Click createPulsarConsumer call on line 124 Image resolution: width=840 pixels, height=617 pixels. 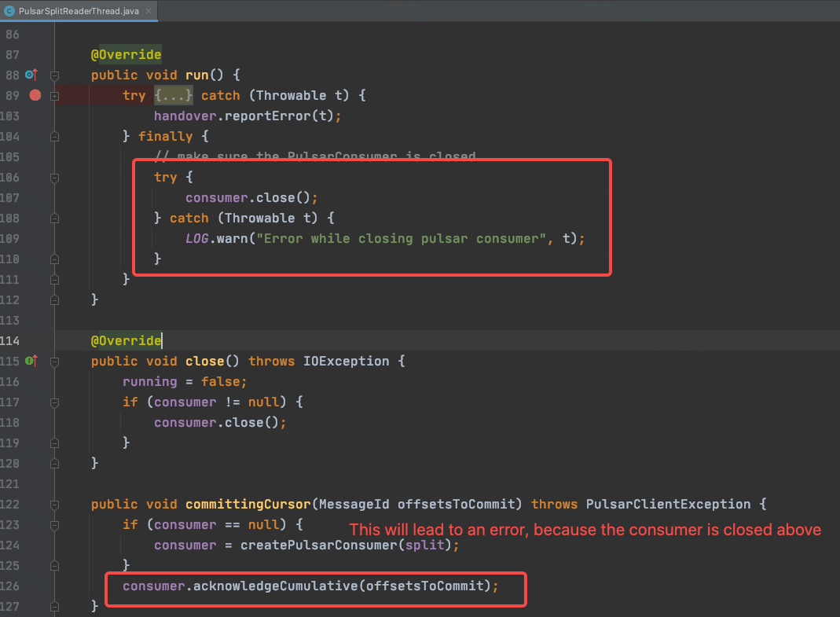(x=318, y=545)
